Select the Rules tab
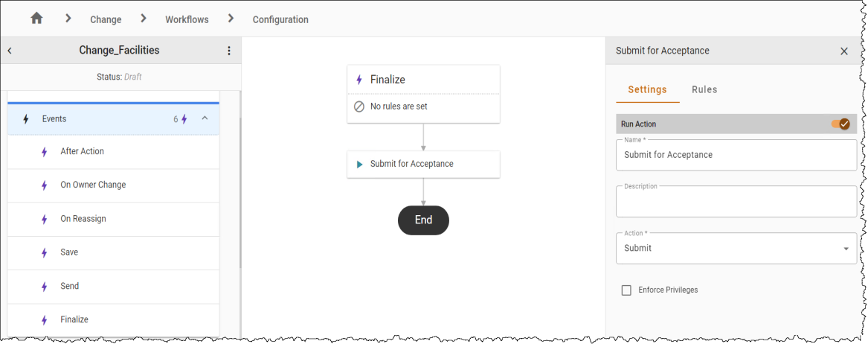The image size is (868, 344). coord(704,90)
